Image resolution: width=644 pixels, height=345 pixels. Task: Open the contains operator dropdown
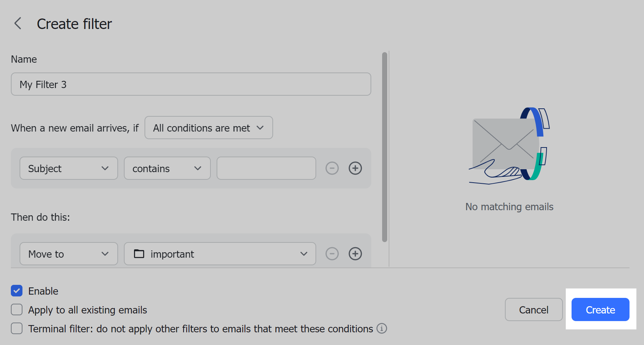click(x=167, y=168)
